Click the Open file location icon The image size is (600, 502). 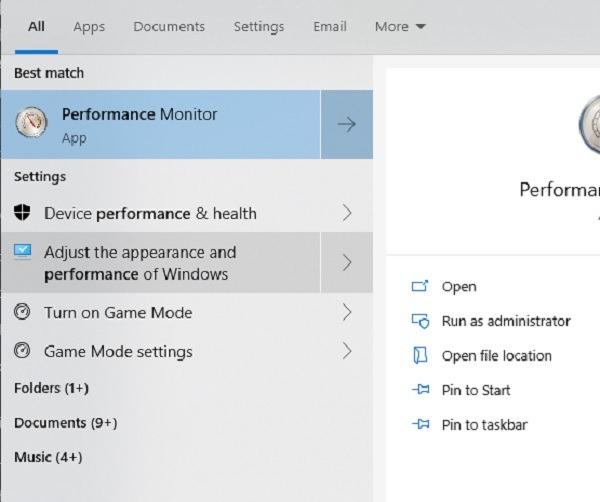pyautogui.click(x=420, y=355)
